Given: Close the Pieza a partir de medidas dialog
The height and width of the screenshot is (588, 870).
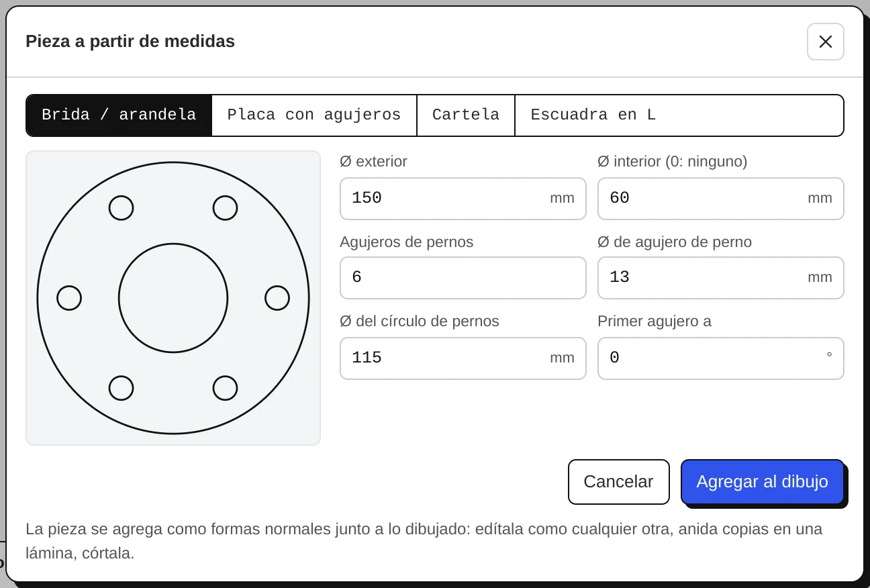Looking at the screenshot, I should 825,42.
